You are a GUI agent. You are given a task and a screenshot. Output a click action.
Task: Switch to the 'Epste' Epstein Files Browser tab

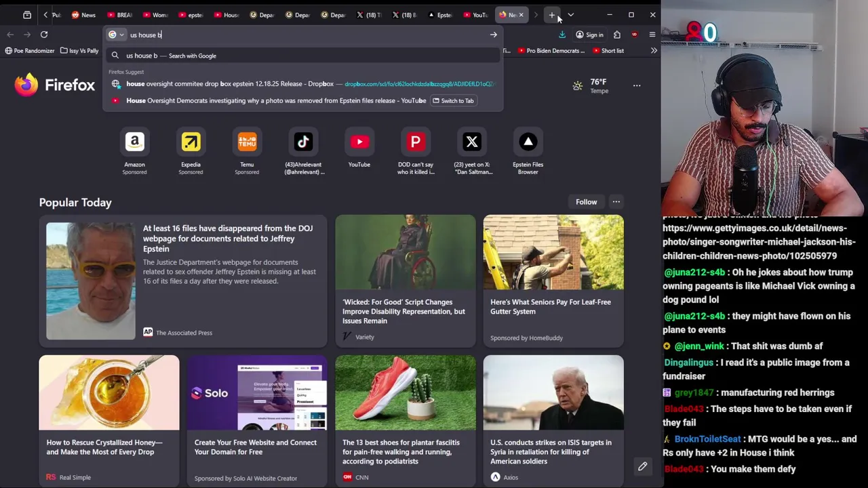[x=439, y=15]
